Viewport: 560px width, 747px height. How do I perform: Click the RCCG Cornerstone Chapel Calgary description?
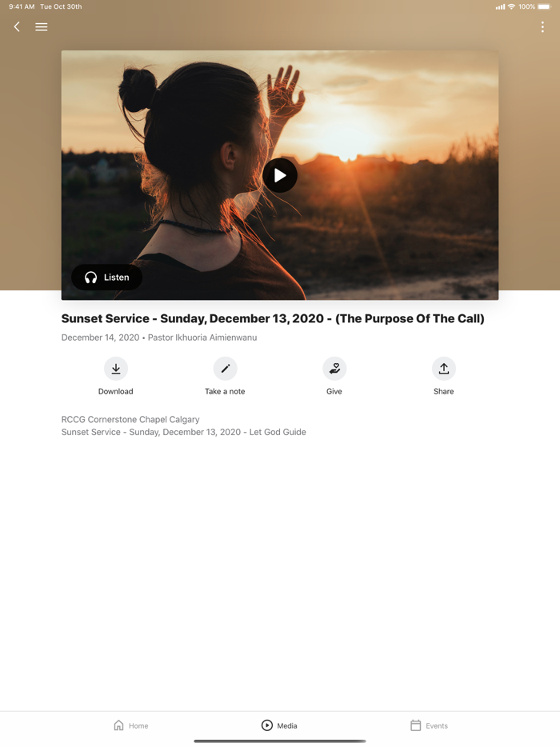pos(130,419)
